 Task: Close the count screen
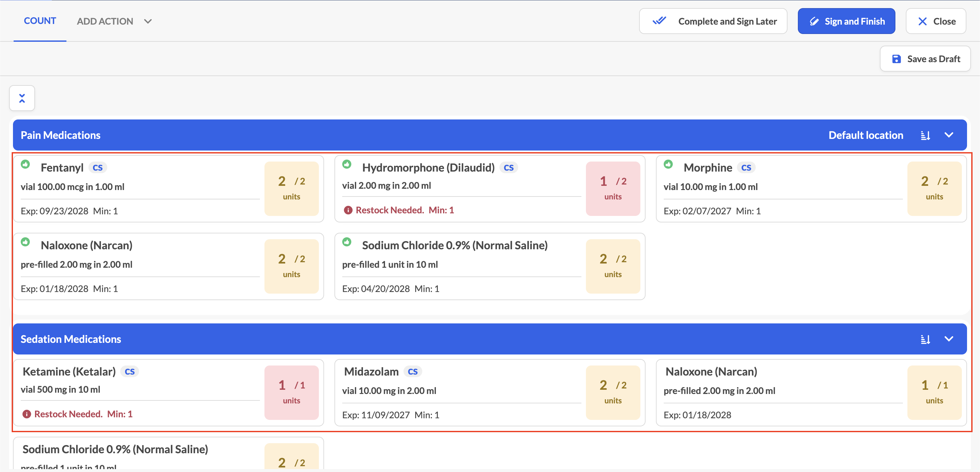point(936,21)
